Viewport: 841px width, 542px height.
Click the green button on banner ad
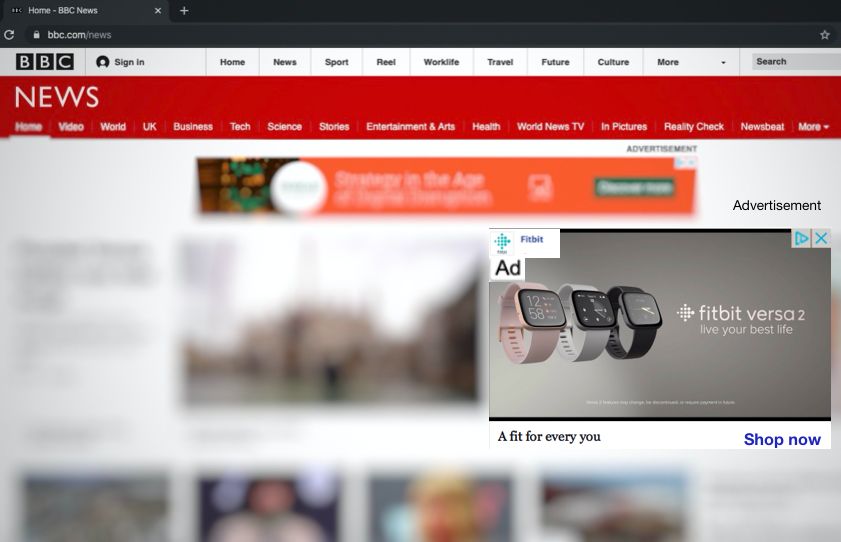coord(635,188)
